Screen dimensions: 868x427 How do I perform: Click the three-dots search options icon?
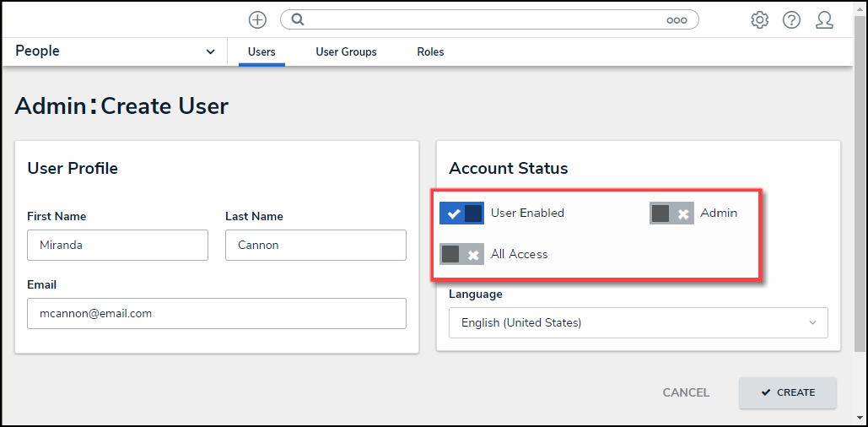(x=677, y=20)
